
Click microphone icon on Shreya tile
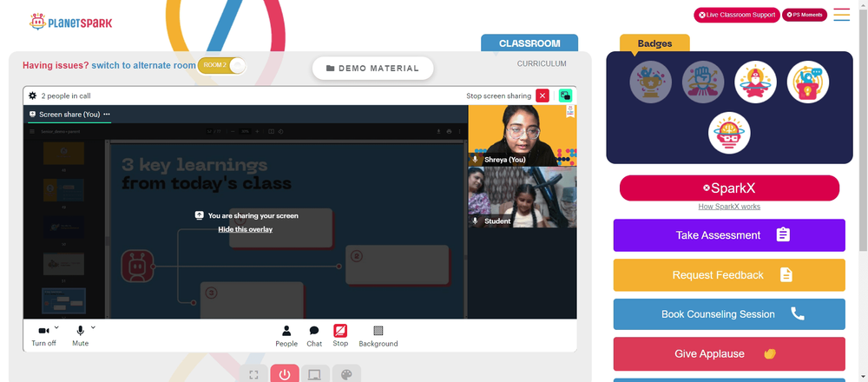pyautogui.click(x=475, y=160)
